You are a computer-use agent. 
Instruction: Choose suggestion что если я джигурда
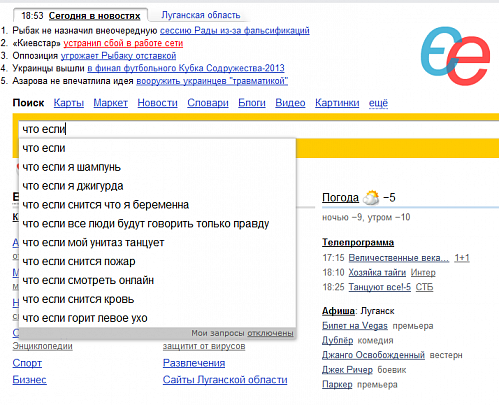[157, 186]
